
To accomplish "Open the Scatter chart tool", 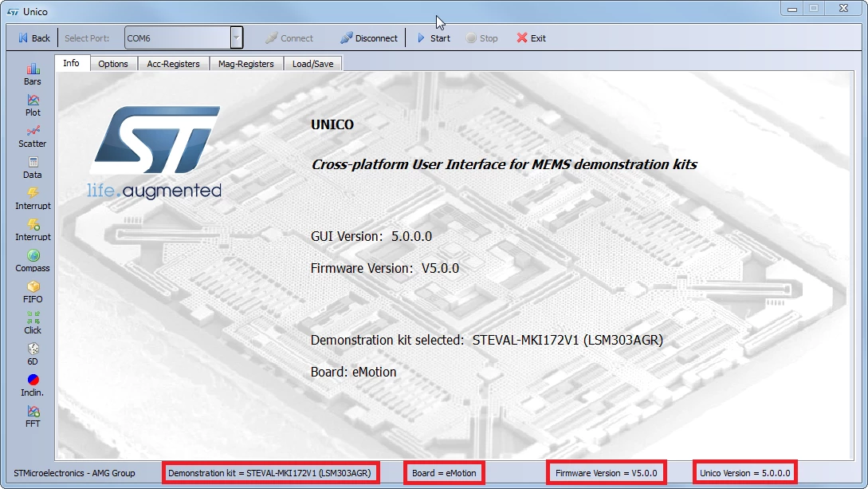I will click(x=32, y=136).
